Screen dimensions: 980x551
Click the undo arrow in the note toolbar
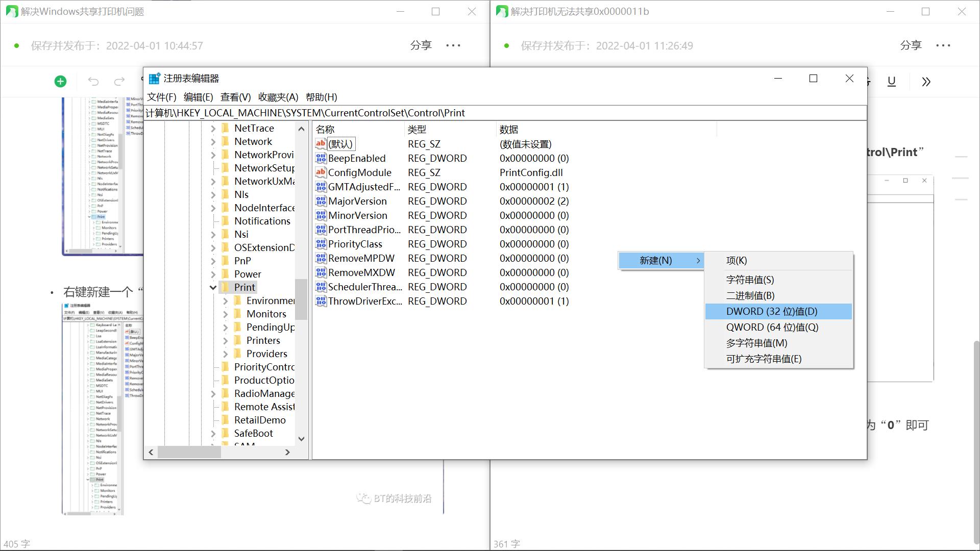tap(93, 81)
